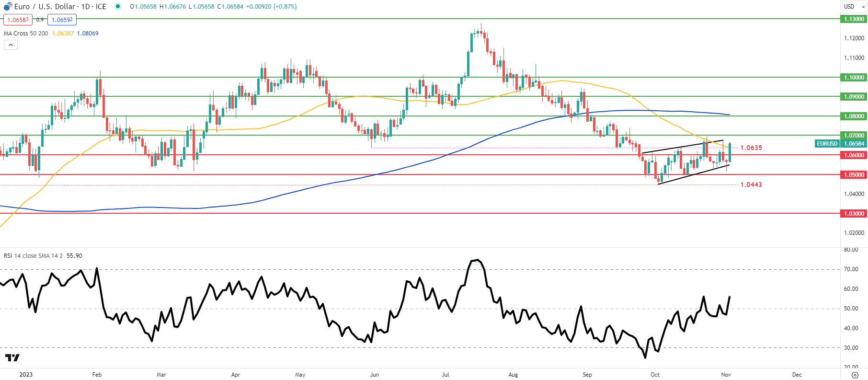Click the 1.08000 price level label
The height and width of the screenshot is (380, 868).
pyautogui.click(x=854, y=116)
